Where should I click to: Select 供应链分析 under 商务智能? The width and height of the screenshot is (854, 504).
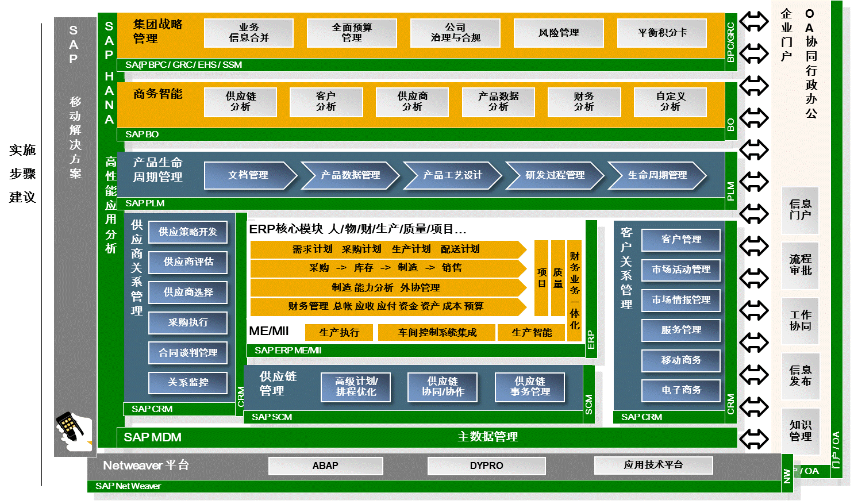241,102
